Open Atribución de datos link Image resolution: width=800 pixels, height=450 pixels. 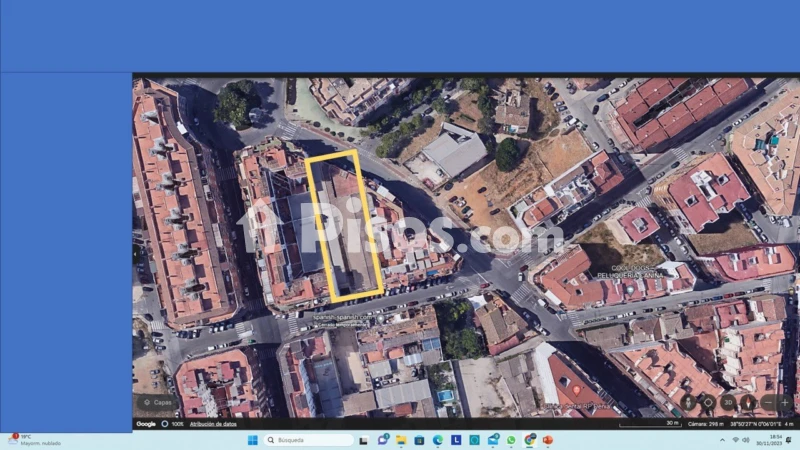click(213, 424)
